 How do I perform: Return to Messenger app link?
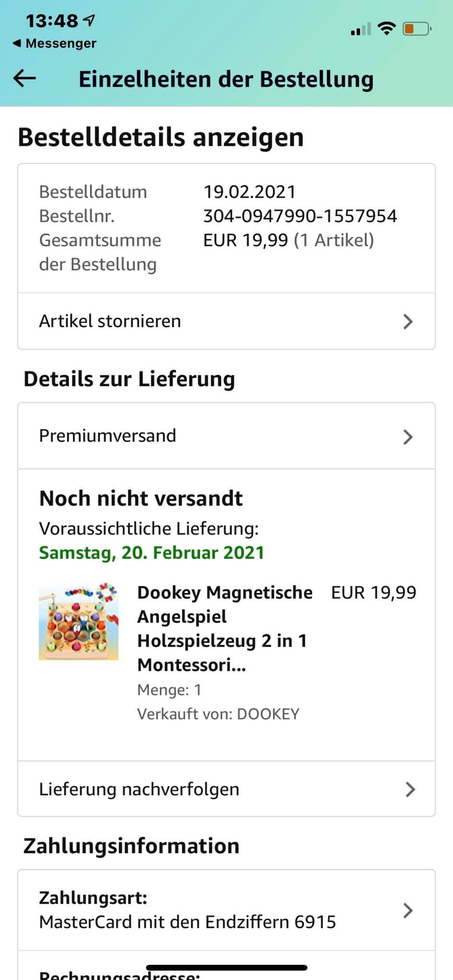click(55, 44)
